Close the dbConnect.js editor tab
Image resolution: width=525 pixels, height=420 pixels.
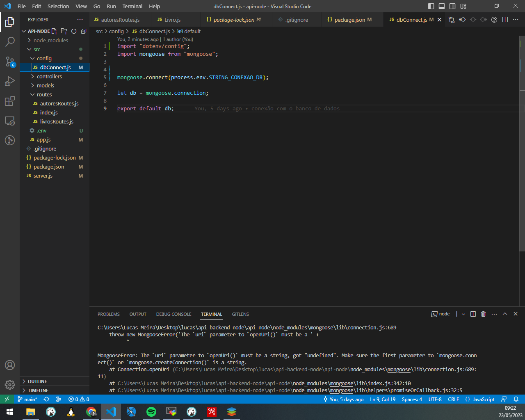[x=439, y=20]
